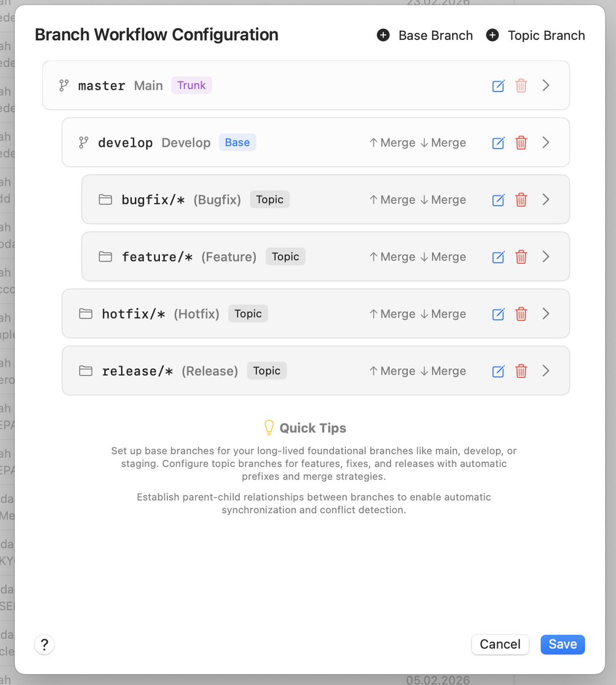Viewport: 616px width, 685px height.
Task: Click the up Merge label on bugfix/* row
Action: tap(392, 200)
